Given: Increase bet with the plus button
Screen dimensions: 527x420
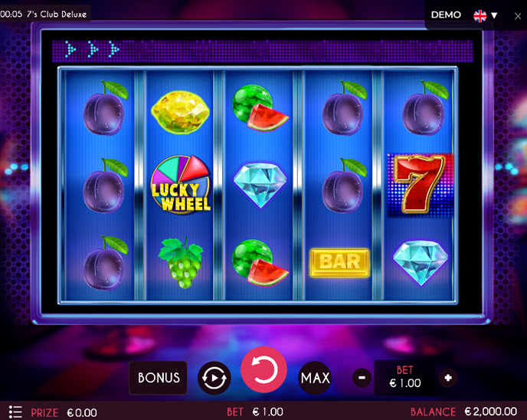Looking at the screenshot, I should (x=448, y=378).
